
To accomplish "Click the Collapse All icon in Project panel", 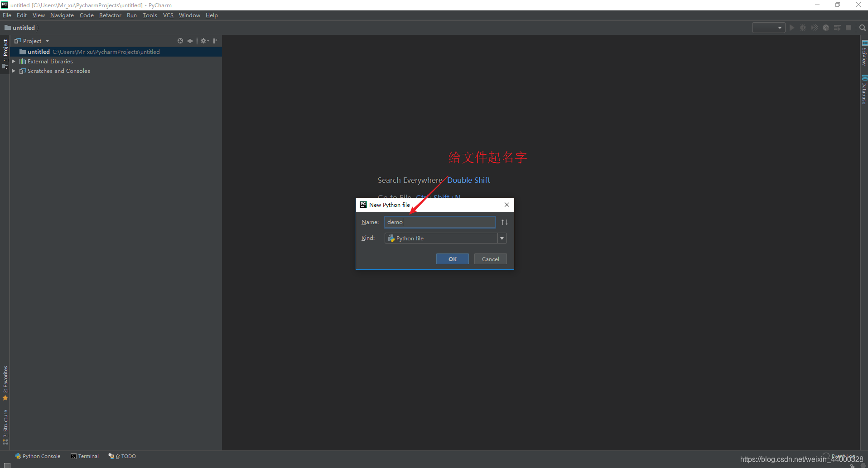I will tap(190, 41).
